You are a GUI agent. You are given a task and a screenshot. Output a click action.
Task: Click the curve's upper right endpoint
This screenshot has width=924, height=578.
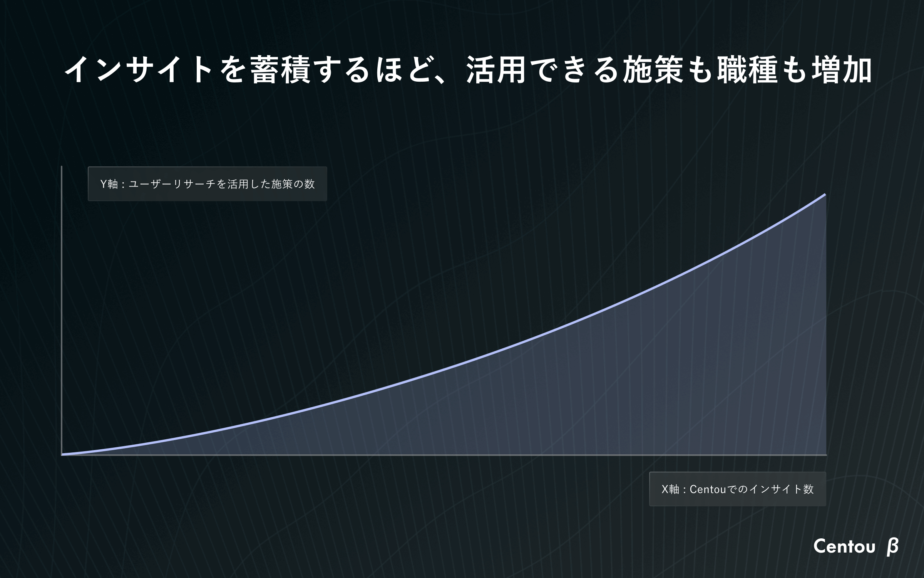(x=825, y=195)
